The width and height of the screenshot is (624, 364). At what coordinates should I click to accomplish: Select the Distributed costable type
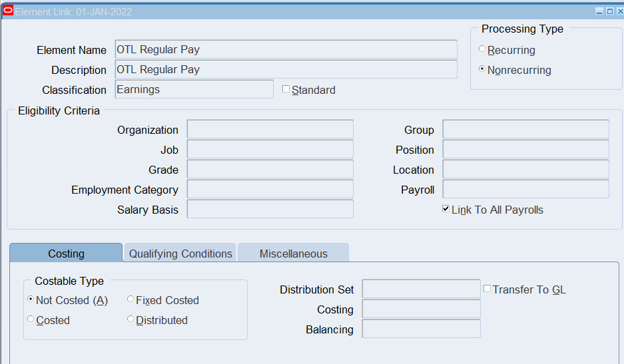[x=131, y=319]
